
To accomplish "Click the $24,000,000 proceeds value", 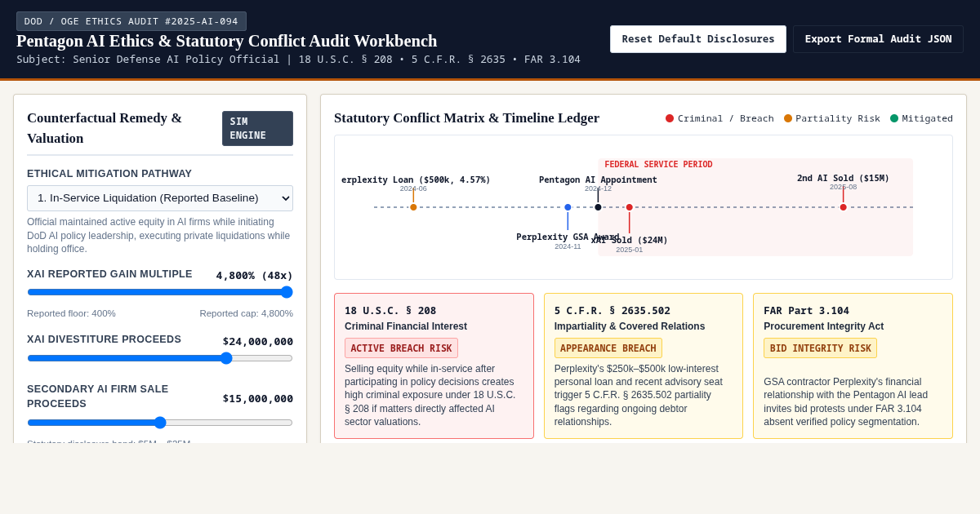I will [258, 341].
